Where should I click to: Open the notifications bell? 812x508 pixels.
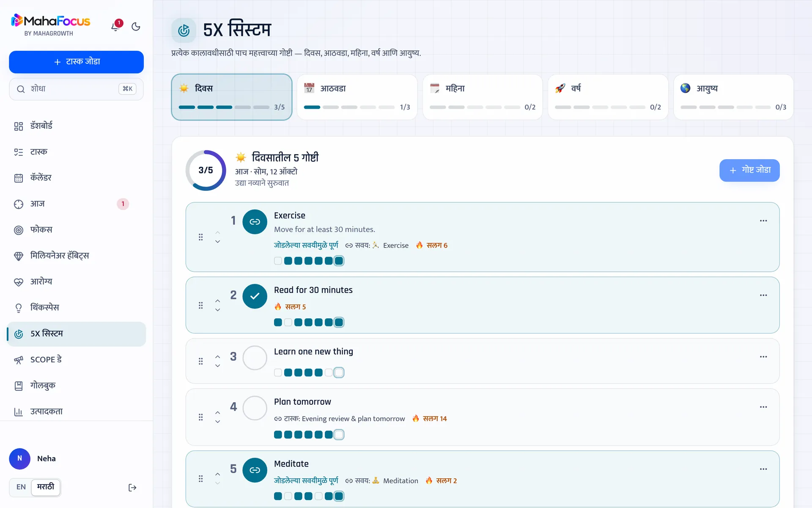(115, 26)
